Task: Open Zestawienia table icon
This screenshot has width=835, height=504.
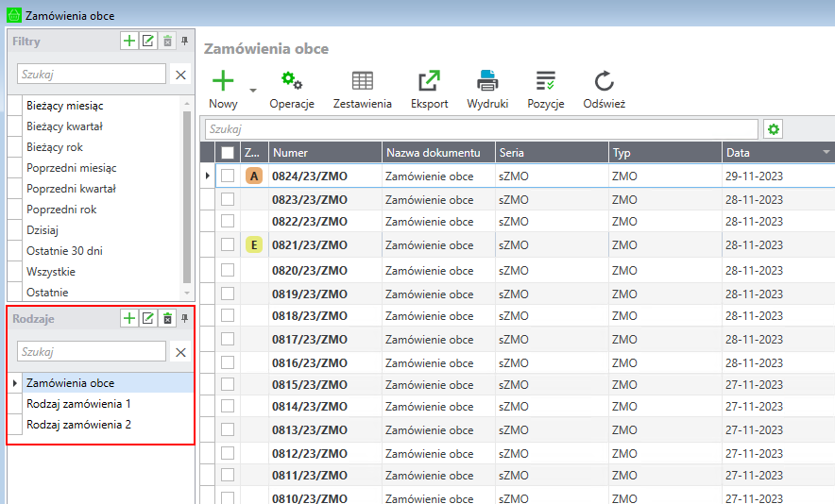Action: click(x=362, y=82)
